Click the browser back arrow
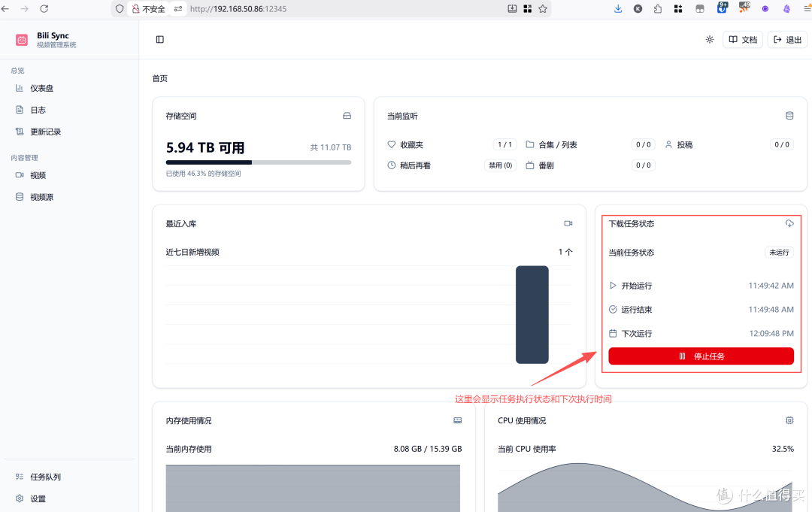The width and height of the screenshot is (812, 512). point(6,9)
